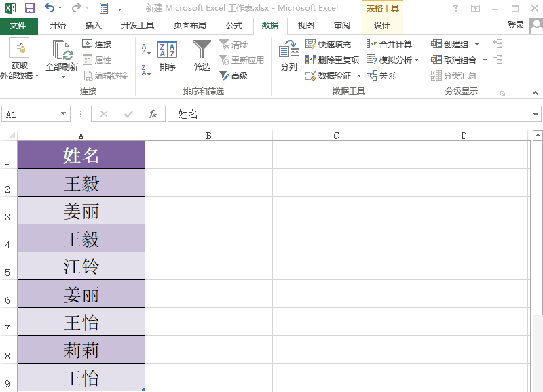Expand the formula bar
The image size is (543, 392).
(x=536, y=114)
